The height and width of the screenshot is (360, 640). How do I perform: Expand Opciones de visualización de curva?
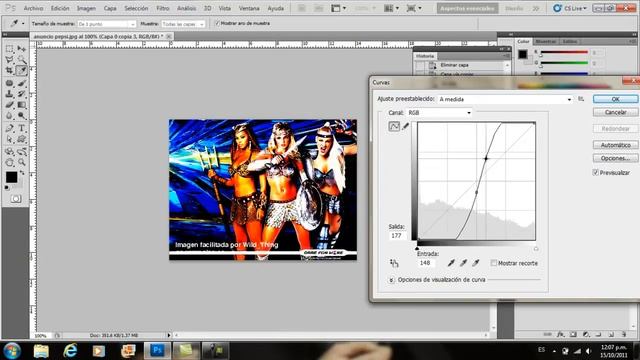pyautogui.click(x=391, y=280)
